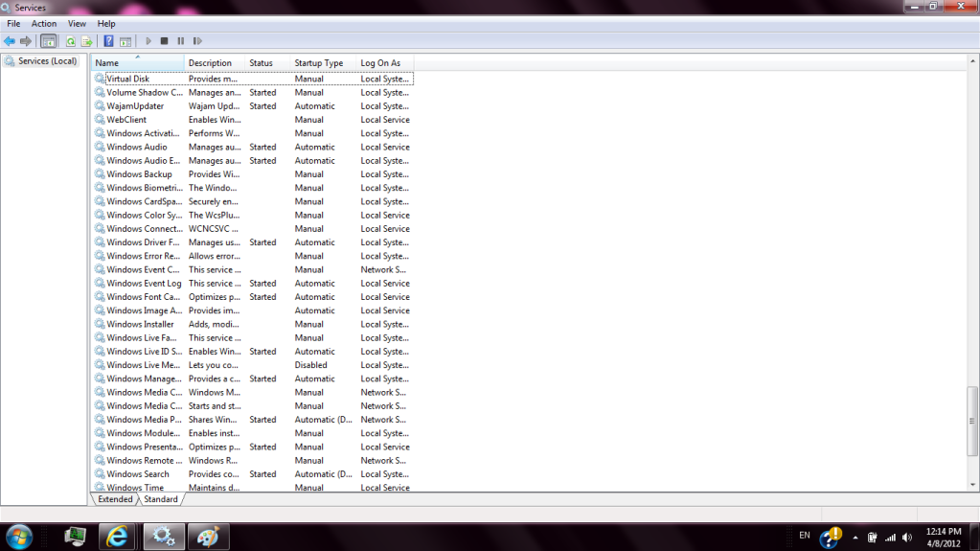Click the services list vertical scrollbar thumb
980x551 pixels.
click(x=972, y=421)
